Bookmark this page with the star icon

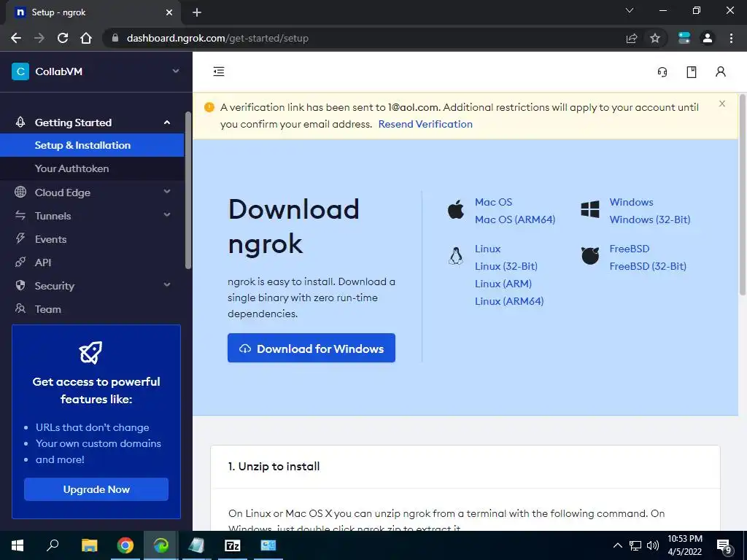coord(655,38)
